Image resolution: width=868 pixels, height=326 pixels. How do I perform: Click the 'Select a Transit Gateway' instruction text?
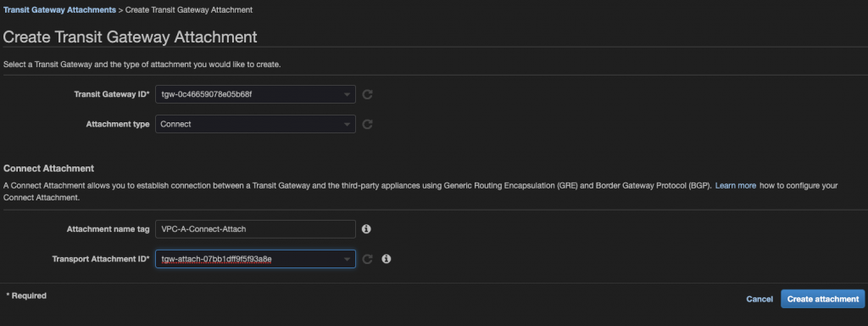coord(142,65)
